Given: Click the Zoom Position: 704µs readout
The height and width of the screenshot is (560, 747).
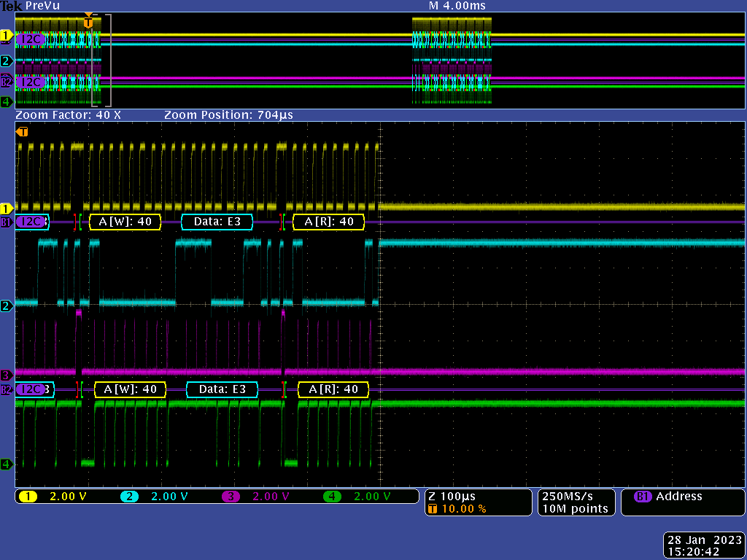Looking at the screenshot, I should coord(228,115).
